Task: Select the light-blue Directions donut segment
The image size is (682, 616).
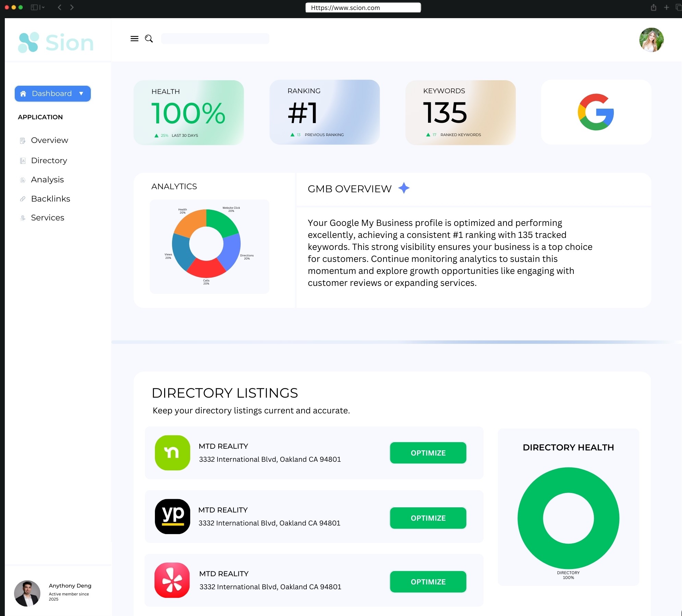Action: (x=231, y=251)
